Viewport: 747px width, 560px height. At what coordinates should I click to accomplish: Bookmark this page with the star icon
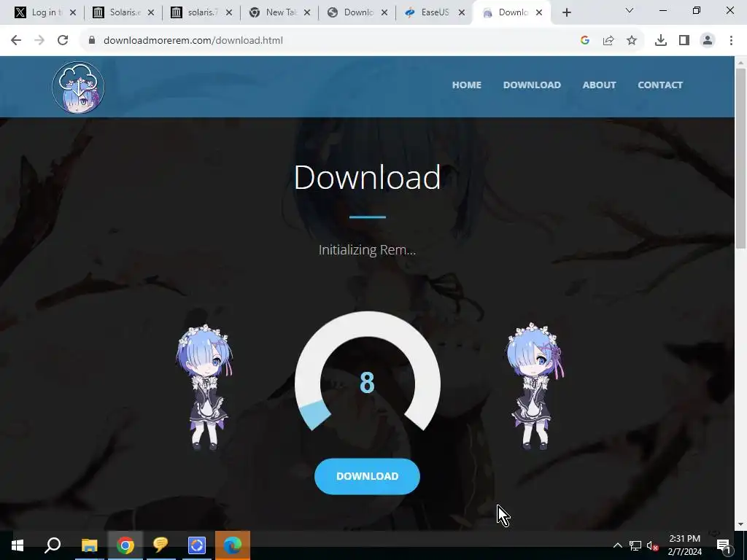click(632, 41)
